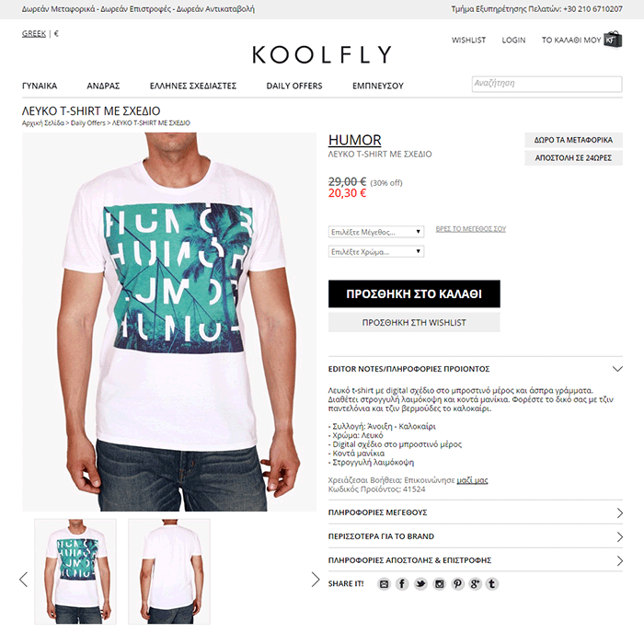The width and height of the screenshot is (644, 644).
Task: Share on Facebook icon
Action: pyautogui.click(x=402, y=583)
